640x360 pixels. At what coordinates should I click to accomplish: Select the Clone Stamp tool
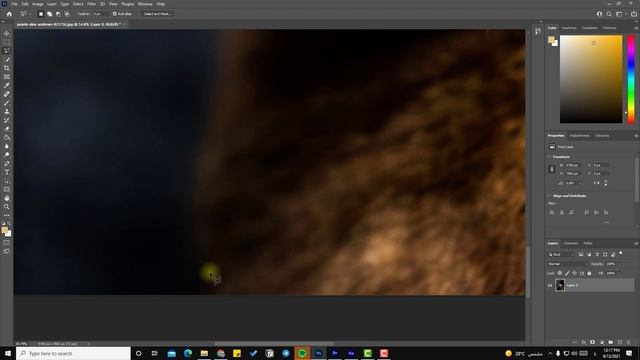pyautogui.click(x=7, y=111)
